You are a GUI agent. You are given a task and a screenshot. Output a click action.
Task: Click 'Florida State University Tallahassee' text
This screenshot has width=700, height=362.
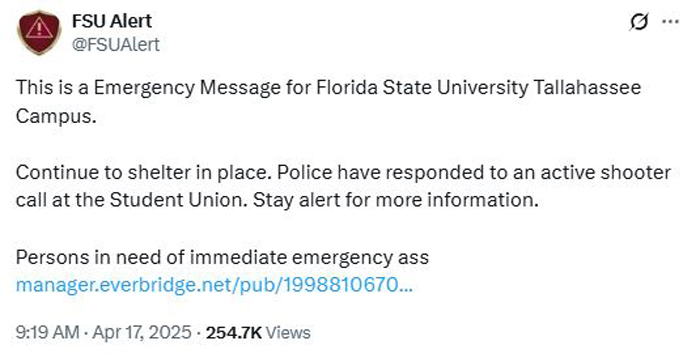click(479, 87)
